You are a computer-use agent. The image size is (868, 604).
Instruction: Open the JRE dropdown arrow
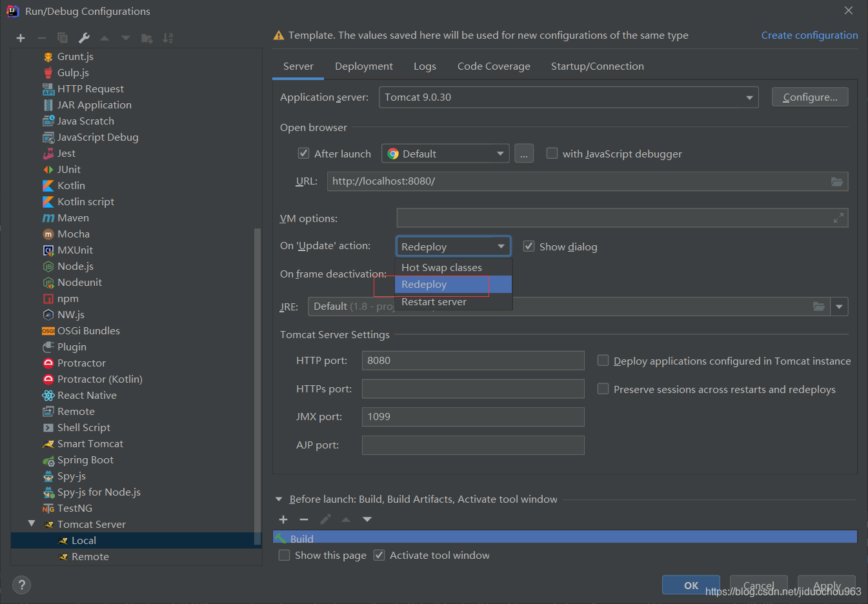pyautogui.click(x=839, y=307)
